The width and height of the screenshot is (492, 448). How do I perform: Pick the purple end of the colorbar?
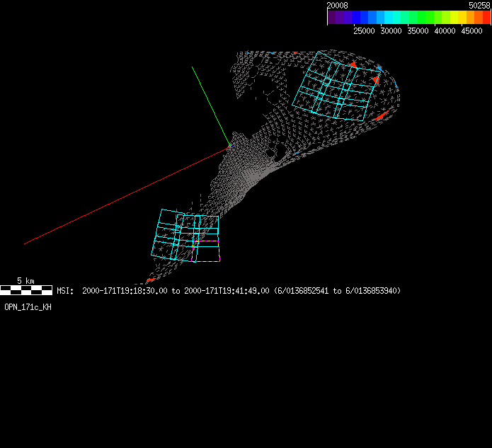click(x=332, y=17)
